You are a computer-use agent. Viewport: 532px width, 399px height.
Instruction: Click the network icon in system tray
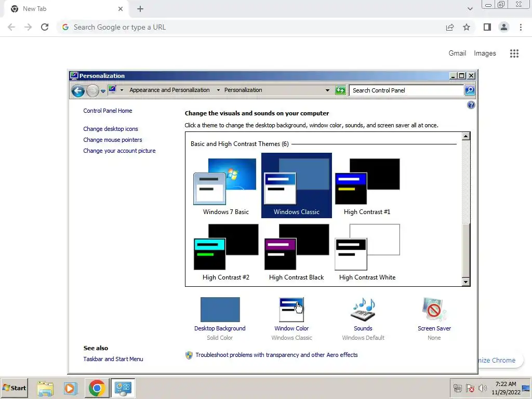pyautogui.click(x=458, y=388)
